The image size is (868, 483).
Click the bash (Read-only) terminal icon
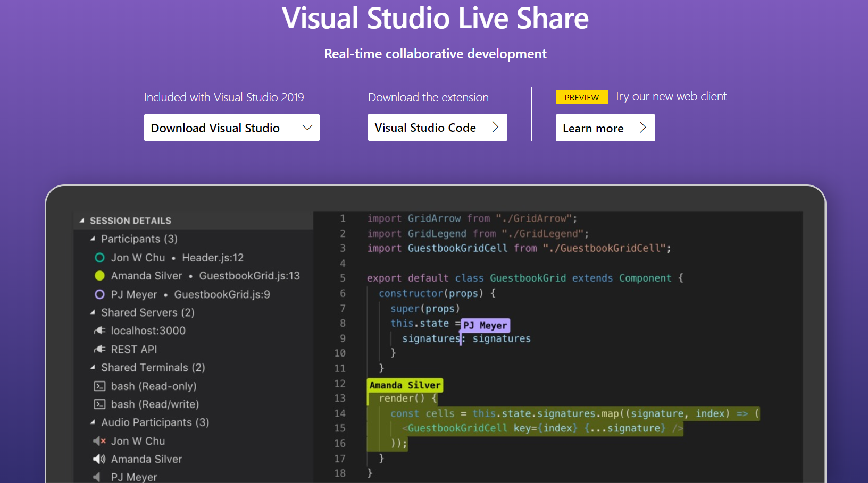pyautogui.click(x=99, y=386)
